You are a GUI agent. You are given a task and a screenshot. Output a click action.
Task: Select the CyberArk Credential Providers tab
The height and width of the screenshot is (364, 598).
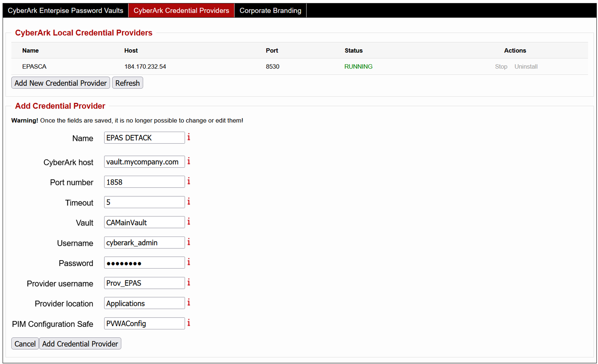coord(181,10)
